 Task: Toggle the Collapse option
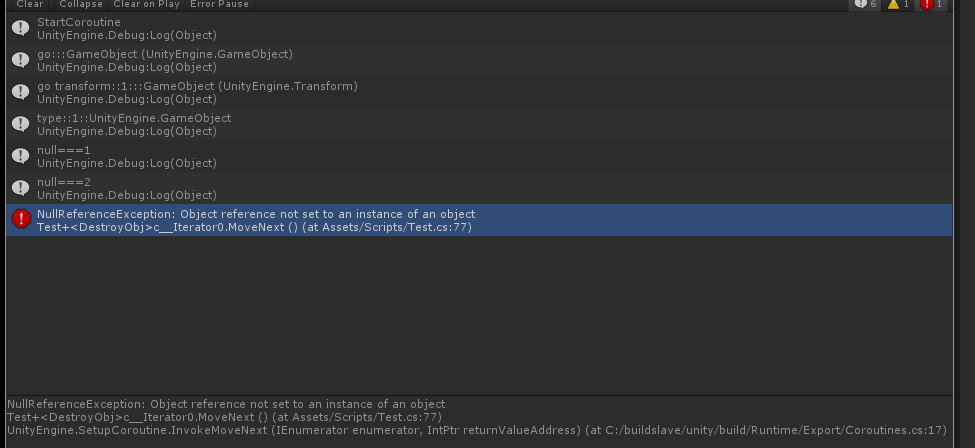coord(80,4)
